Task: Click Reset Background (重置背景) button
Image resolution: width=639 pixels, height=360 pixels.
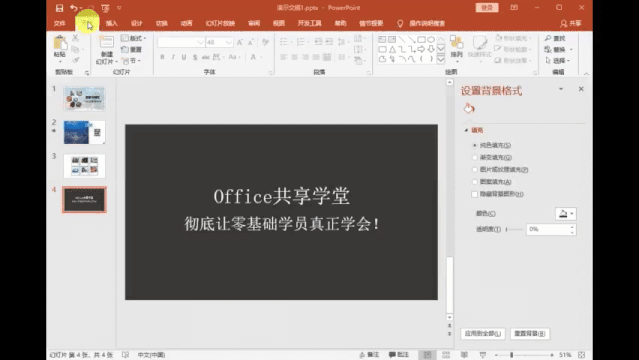Action: coord(529,333)
